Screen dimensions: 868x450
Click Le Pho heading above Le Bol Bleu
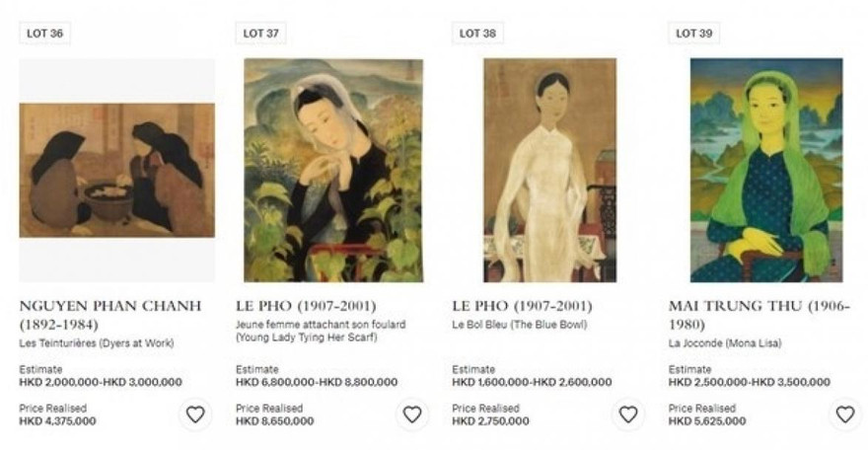tap(522, 306)
